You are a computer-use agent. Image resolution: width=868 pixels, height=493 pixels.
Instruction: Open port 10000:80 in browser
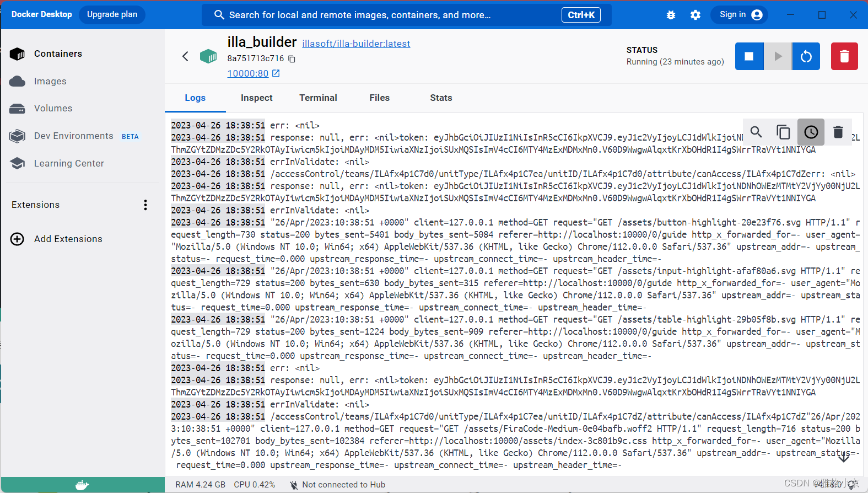click(254, 73)
